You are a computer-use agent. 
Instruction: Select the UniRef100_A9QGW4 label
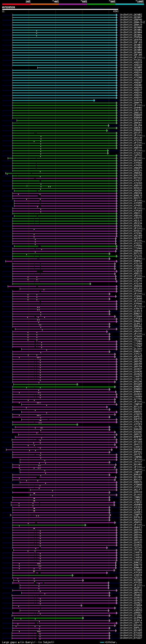[131, 70]
